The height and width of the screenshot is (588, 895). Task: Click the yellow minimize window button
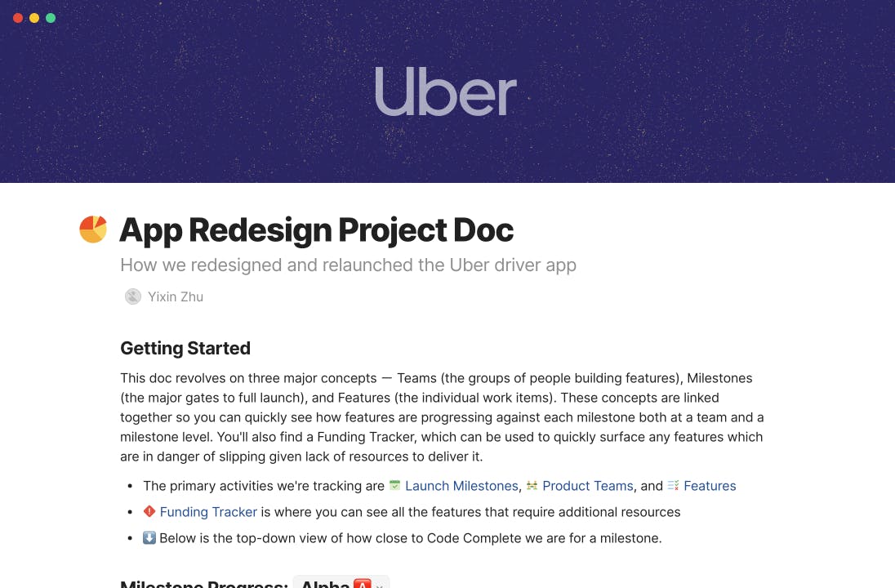[x=34, y=18]
